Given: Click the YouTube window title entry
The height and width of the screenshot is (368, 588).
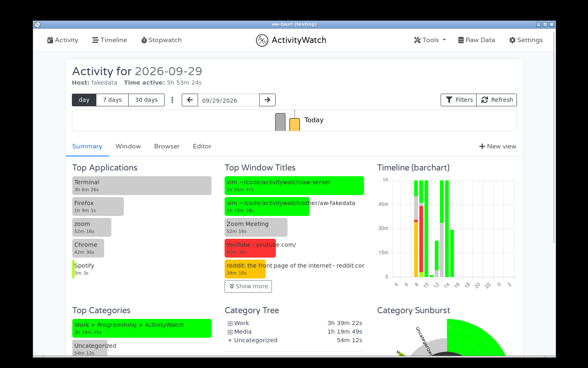Looking at the screenshot, I should [x=261, y=248].
